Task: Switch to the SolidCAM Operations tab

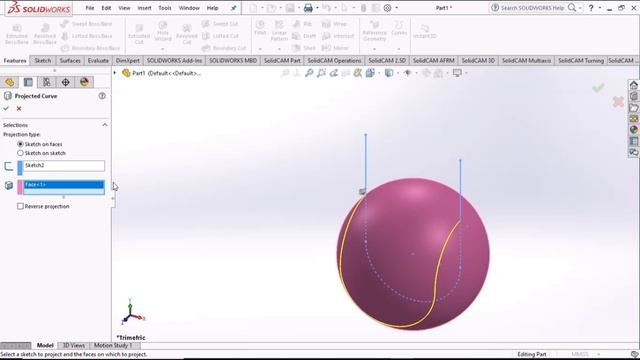Action: [334, 60]
